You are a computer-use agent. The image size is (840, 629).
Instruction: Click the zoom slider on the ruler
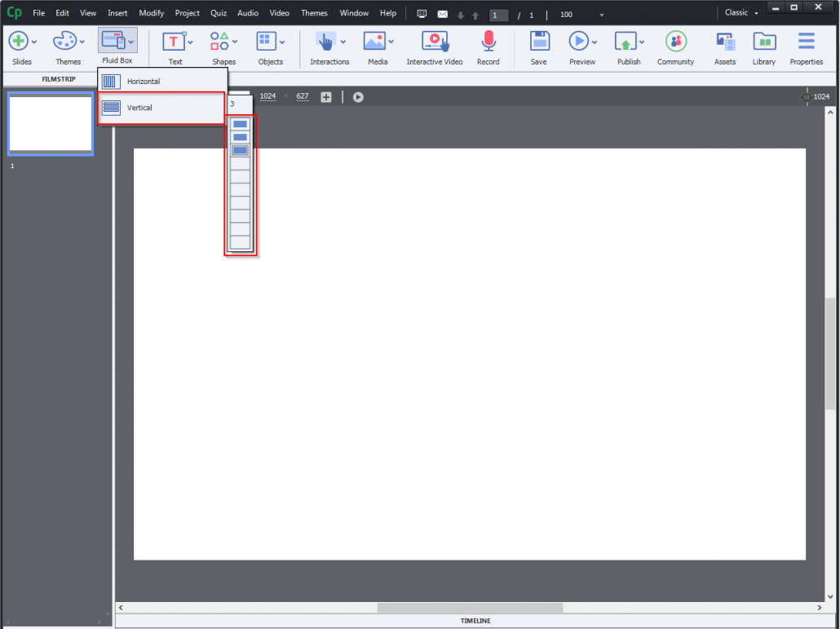pos(806,96)
